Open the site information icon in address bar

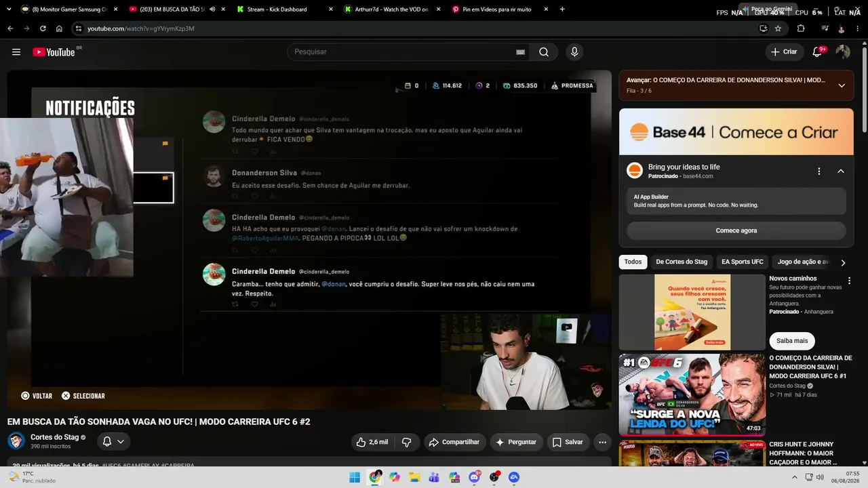[78, 28]
